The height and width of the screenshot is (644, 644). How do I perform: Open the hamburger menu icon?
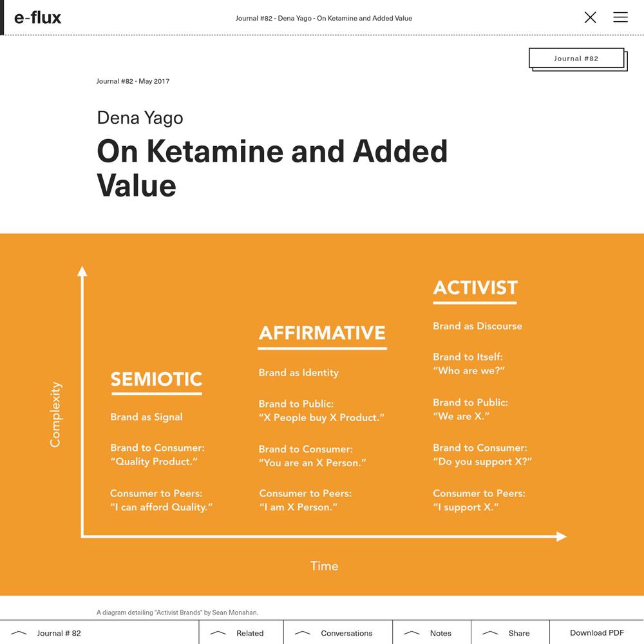620,17
